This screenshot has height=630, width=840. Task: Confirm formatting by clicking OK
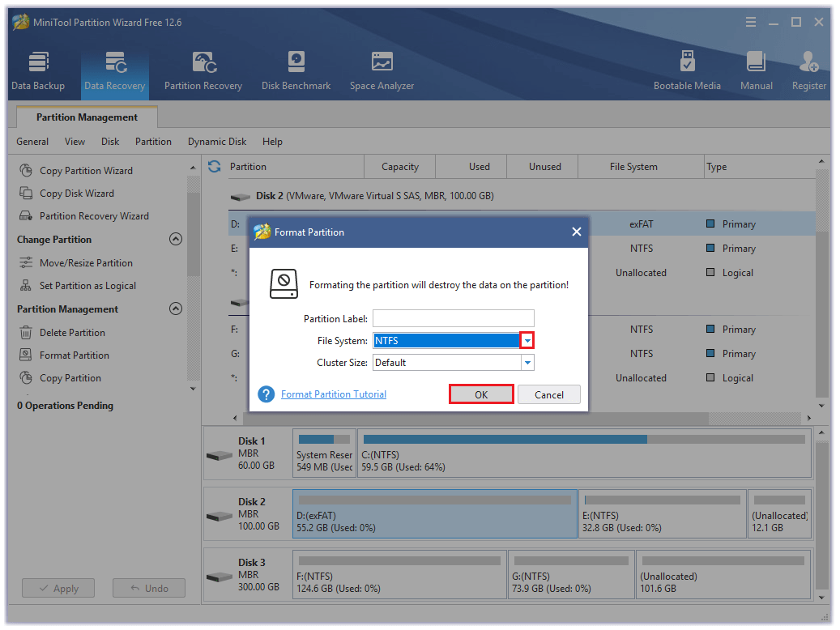pyautogui.click(x=481, y=394)
